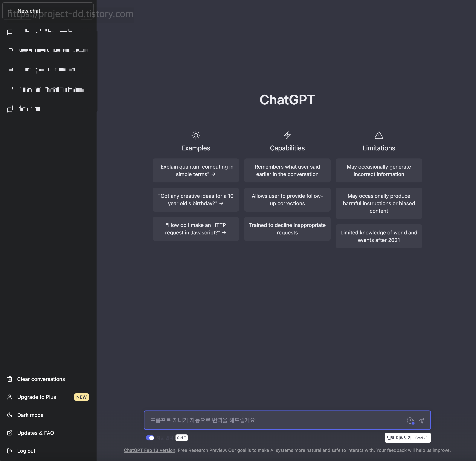Open the ChatGPT Feb 13 Version link
This screenshot has height=461, width=476.
click(x=149, y=450)
